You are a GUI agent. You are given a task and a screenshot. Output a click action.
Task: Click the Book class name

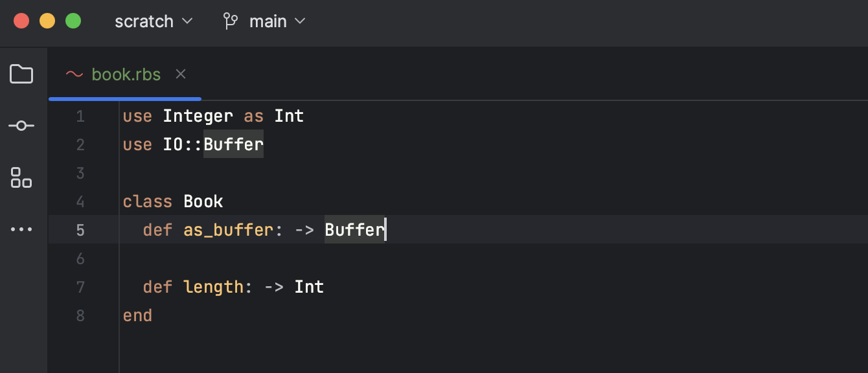click(203, 201)
